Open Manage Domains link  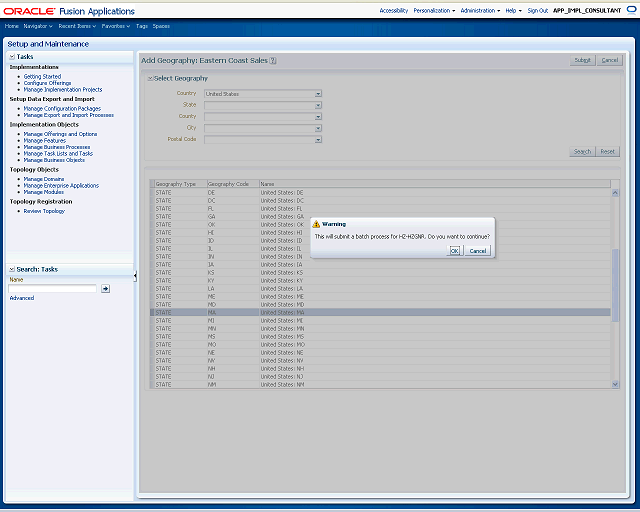44,179
